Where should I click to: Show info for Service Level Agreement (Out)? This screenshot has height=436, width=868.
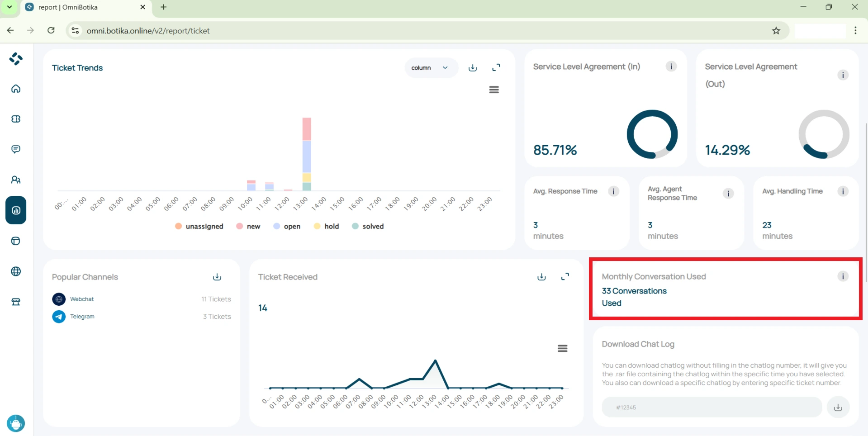tap(843, 75)
